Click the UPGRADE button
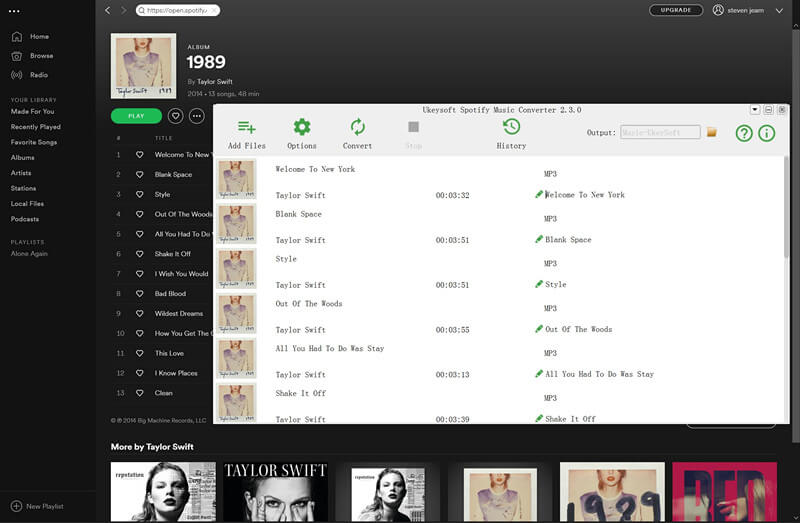The height and width of the screenshot is (523, 800). coord(676,10)
